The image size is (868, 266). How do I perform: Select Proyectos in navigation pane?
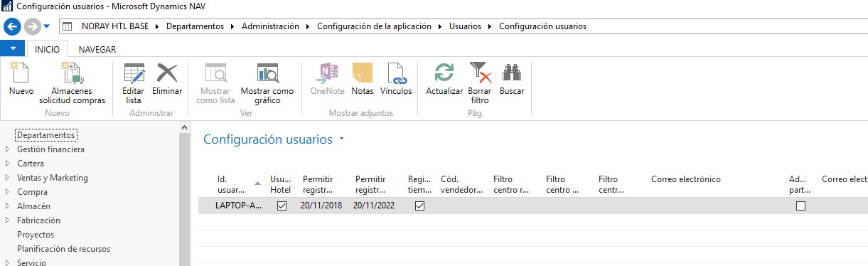click(x=36, y=235)
